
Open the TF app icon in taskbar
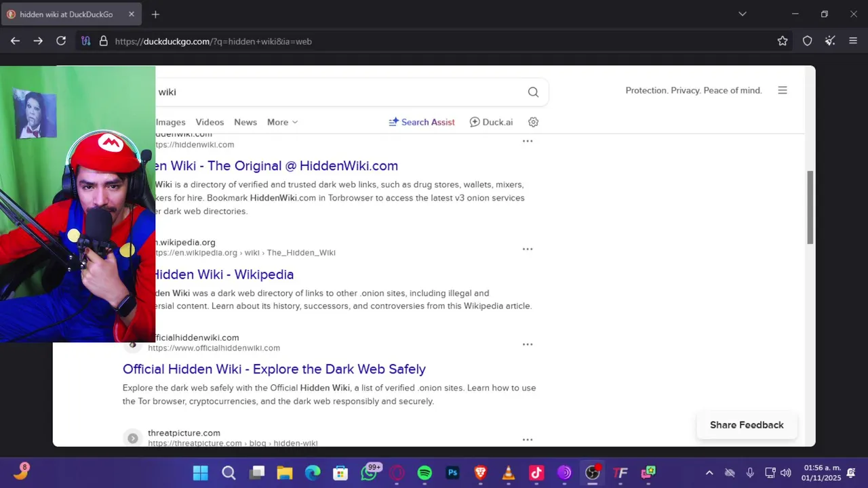click(620, 472)
